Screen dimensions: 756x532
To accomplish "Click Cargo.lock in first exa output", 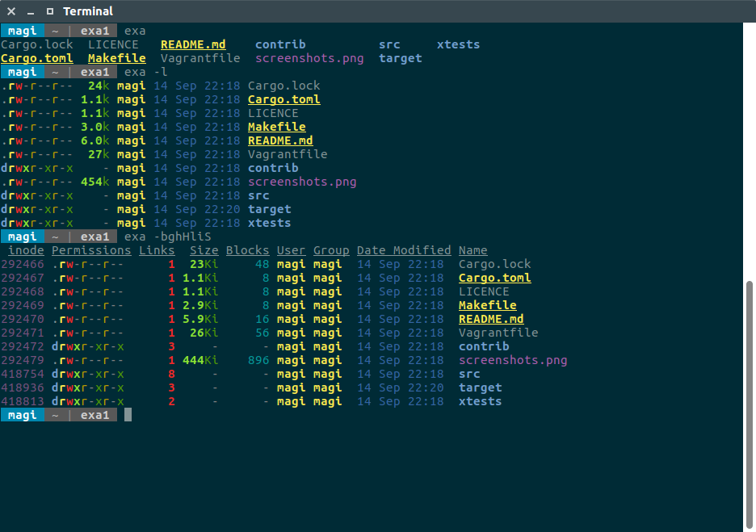I will point(37,44).
